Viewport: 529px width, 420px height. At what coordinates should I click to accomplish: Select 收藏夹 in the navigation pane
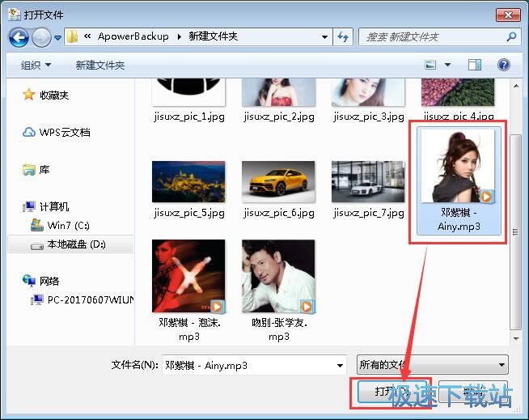point(54,95)
